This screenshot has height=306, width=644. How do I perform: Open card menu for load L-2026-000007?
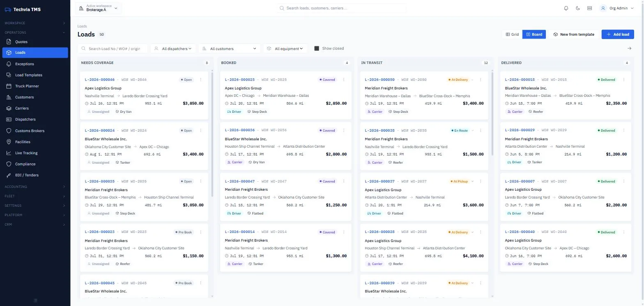[x=624, y=181]
